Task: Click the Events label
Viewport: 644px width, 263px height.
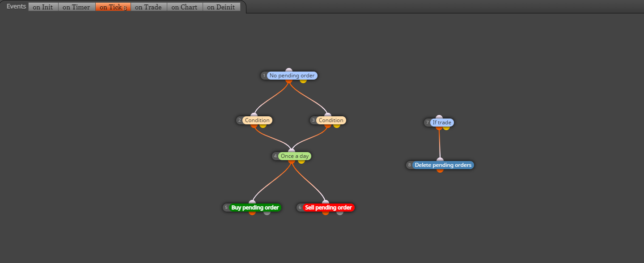Action: (16, 7)
